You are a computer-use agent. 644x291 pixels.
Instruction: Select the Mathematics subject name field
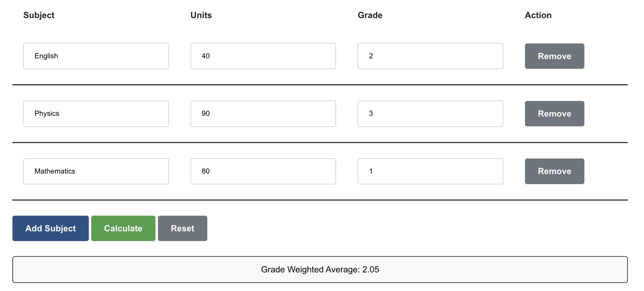[x=96, y=171]
